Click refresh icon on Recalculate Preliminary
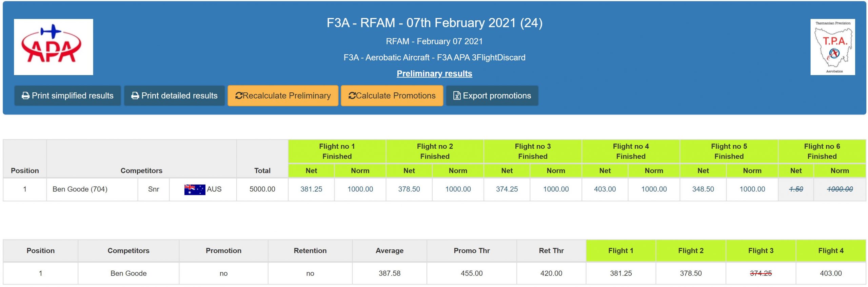Viewport: 868px width, 287px height. pos(239,96)
